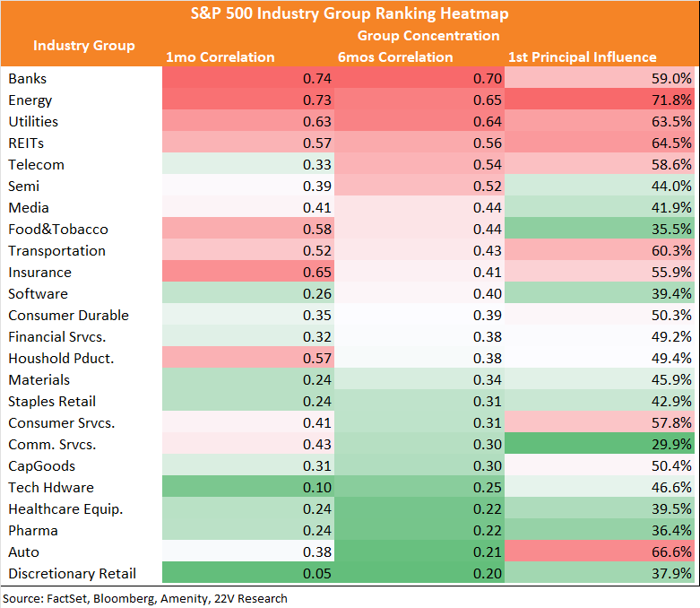
Task: Click the 'Group Concentration' heading
Action: pos(428,36)
